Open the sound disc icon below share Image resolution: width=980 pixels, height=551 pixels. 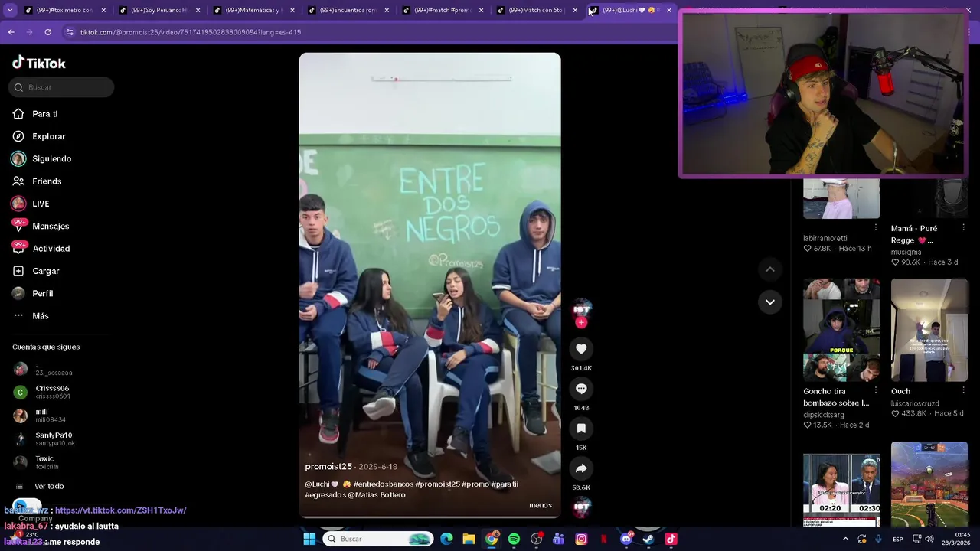coord(581,506)
